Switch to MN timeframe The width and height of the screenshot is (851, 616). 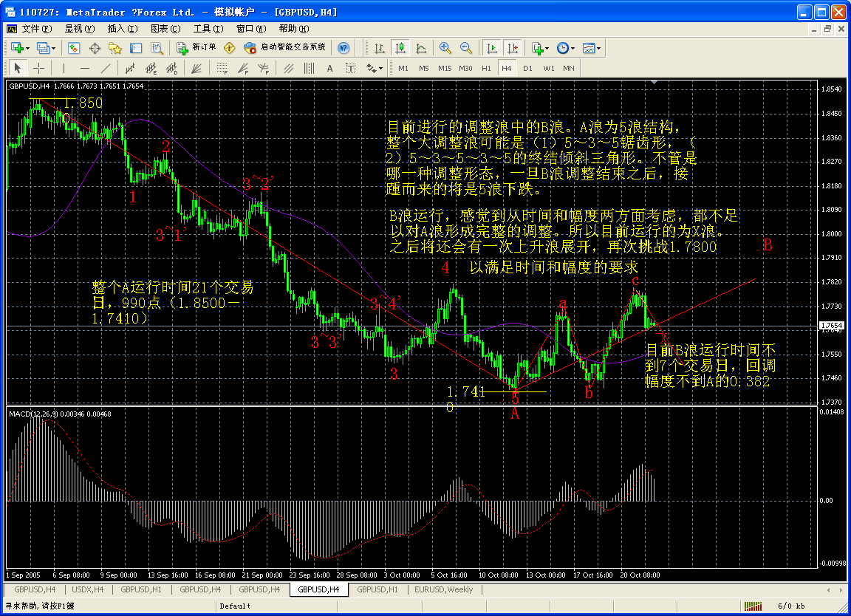tap(568, 69)
